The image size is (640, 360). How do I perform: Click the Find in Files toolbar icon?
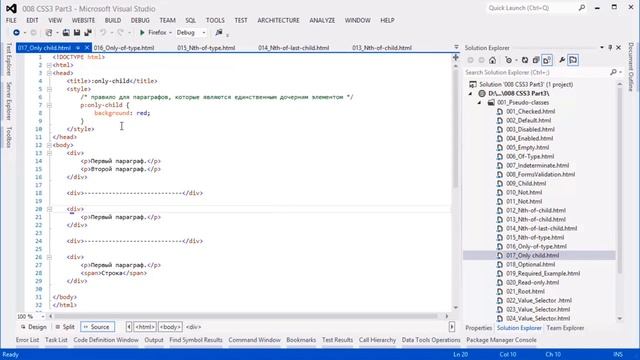click(219, 32)
